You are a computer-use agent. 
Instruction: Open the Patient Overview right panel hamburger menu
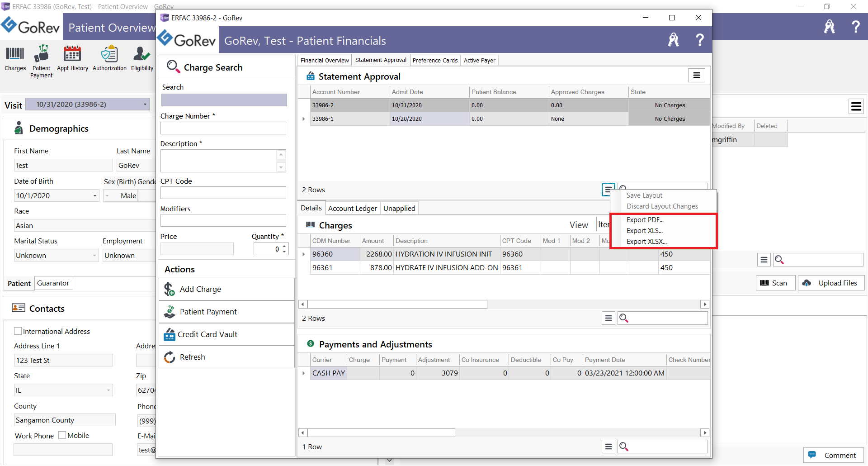856,106
